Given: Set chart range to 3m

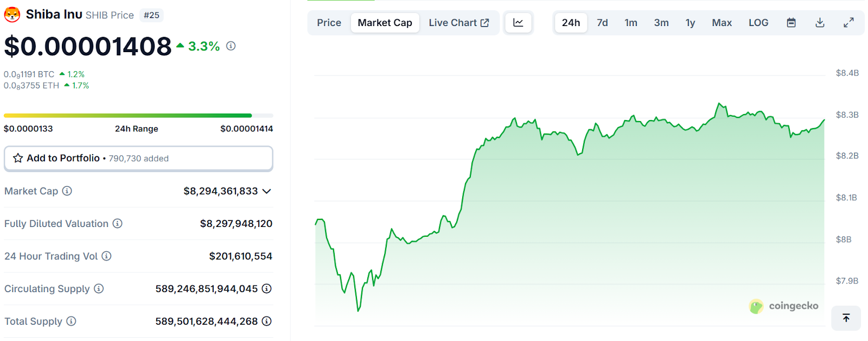Looking at the screenshot, I should pyautogui.click(x=661, y=23).
